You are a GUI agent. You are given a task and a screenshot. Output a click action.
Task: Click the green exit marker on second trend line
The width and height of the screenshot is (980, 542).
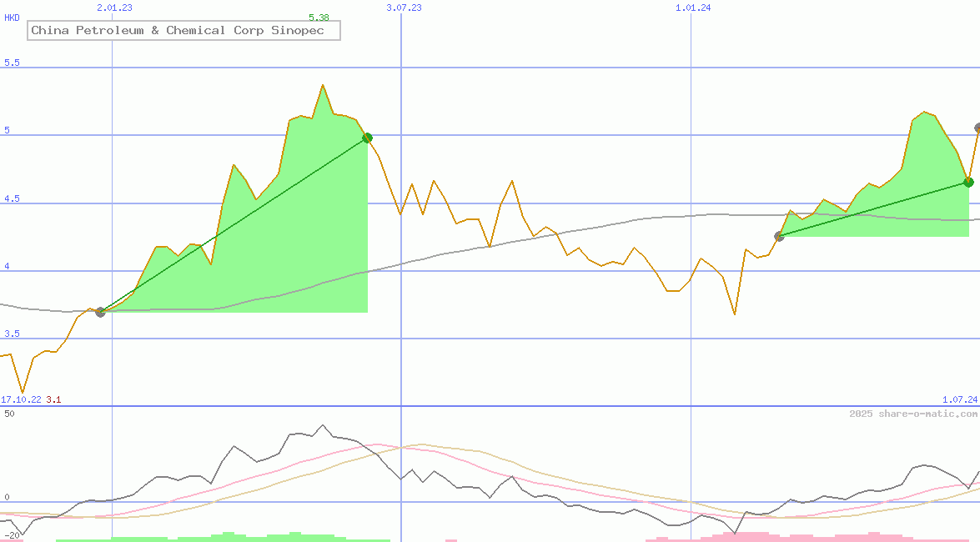pyautogui.click(x=968, y=182)
